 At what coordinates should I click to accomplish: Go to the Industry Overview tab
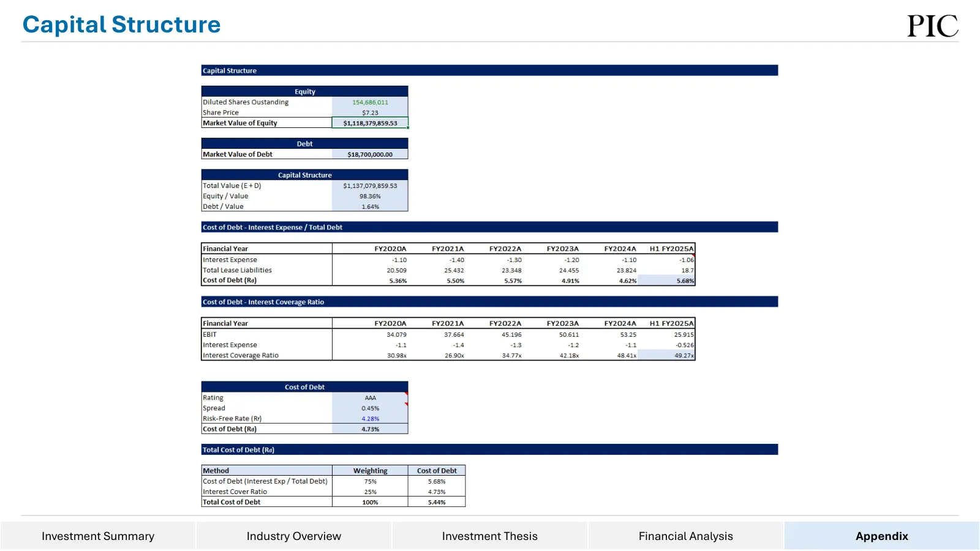coord(294,536)
